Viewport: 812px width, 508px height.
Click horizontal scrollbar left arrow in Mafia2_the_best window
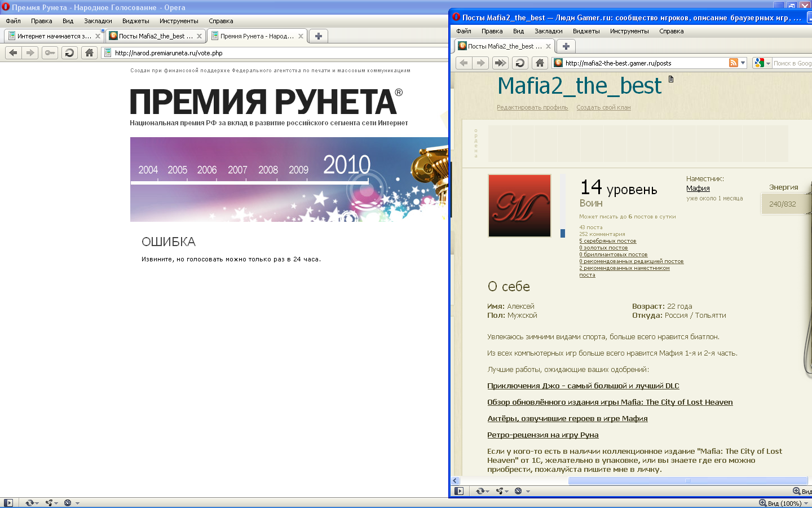pos(455,481)
